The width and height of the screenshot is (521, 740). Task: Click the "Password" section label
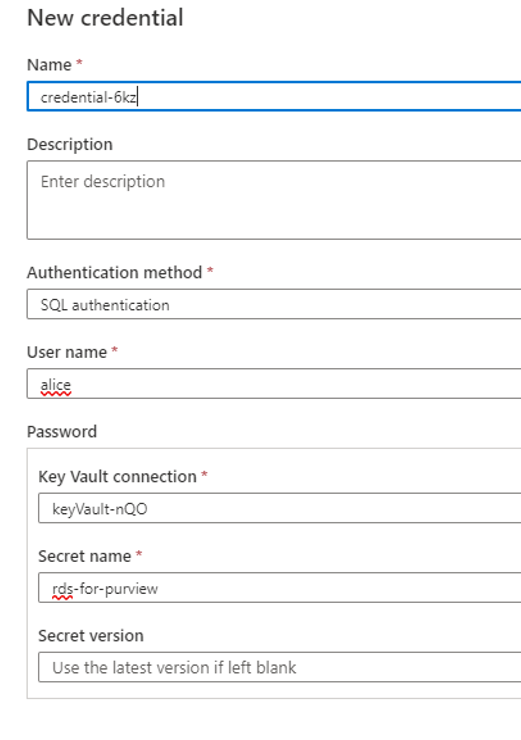(62, 431)
